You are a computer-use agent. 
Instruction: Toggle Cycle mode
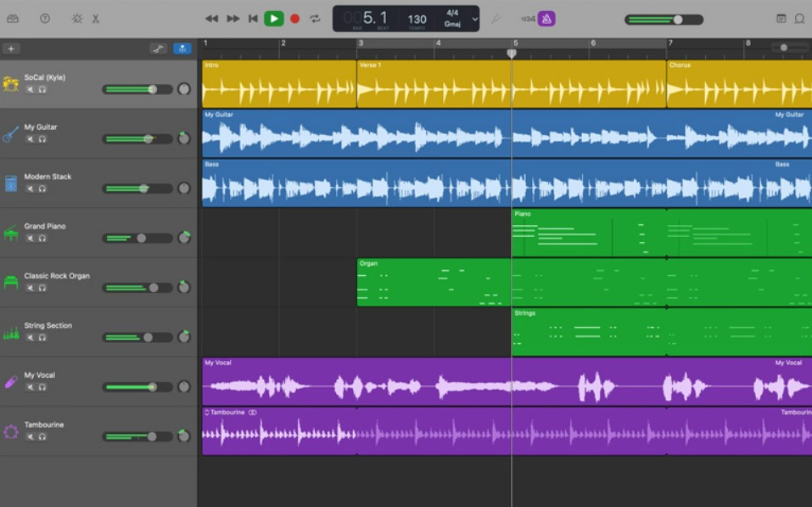(315, 19)
